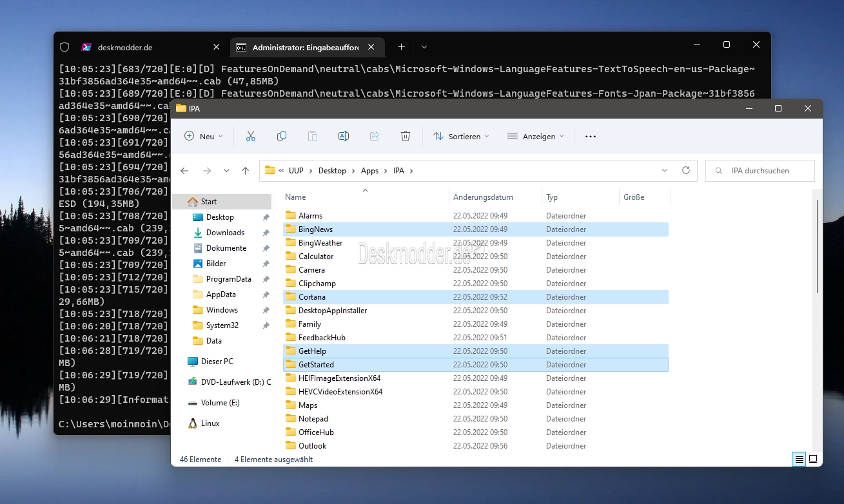Click the Linux penguin icon in sidebar
Image resolution: width=844 pixels, height=504 pixels.
point(192,423)
